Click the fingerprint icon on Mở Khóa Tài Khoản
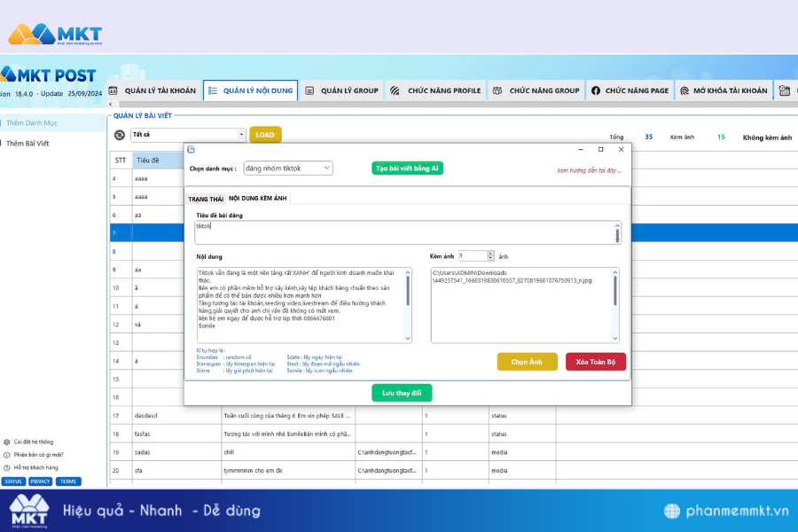 coord(685,90)
